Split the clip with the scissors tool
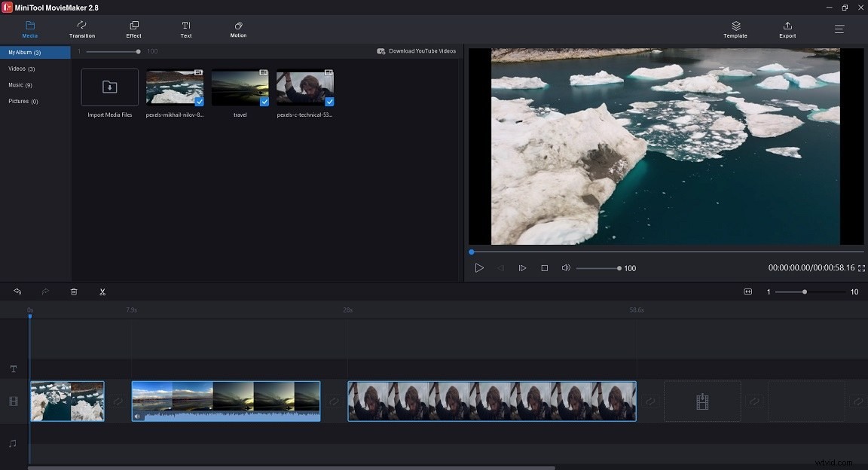 coord(102,291)
